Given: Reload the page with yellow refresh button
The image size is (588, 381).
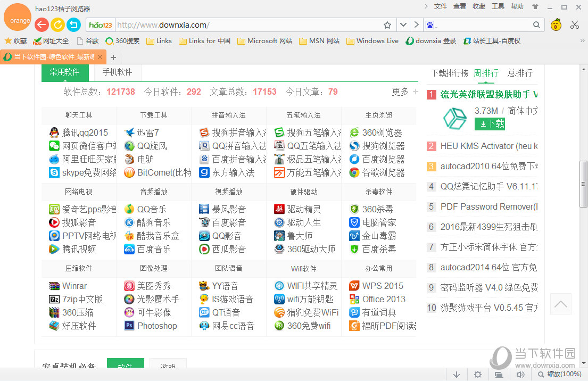Looking at the screenshot, I should 58,25.
